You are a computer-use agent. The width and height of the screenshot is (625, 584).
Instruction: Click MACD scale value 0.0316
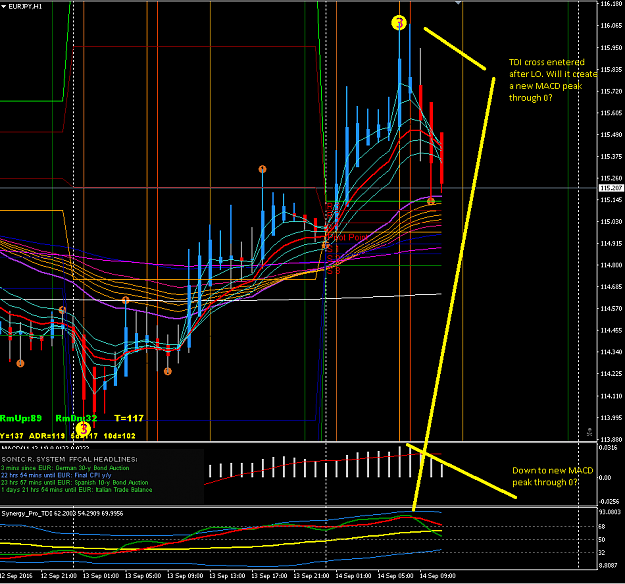608,448
